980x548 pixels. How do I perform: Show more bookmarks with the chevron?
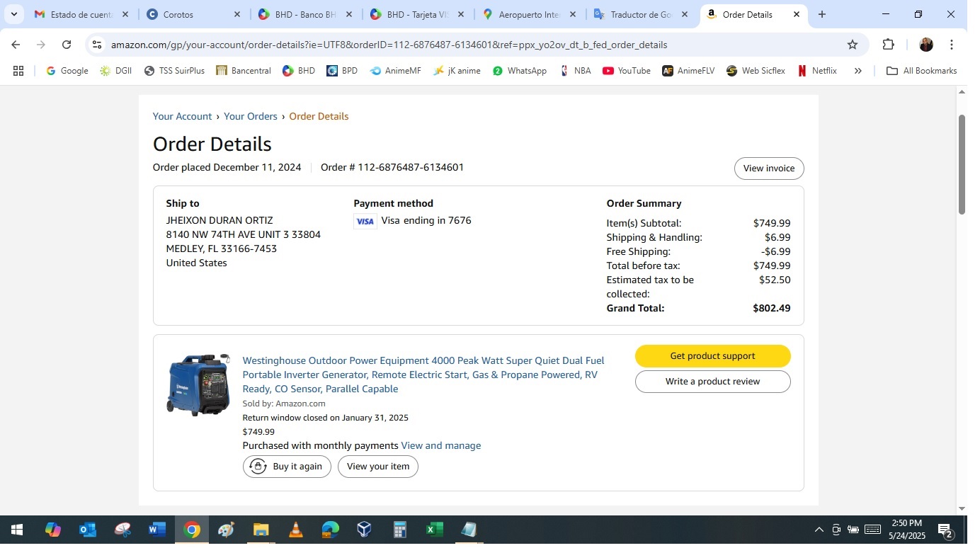(x=858, y=71)
